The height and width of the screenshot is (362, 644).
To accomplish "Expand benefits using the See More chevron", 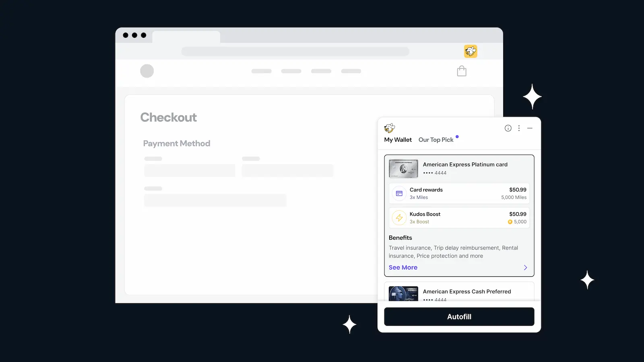I will click(x=525, y=267).
